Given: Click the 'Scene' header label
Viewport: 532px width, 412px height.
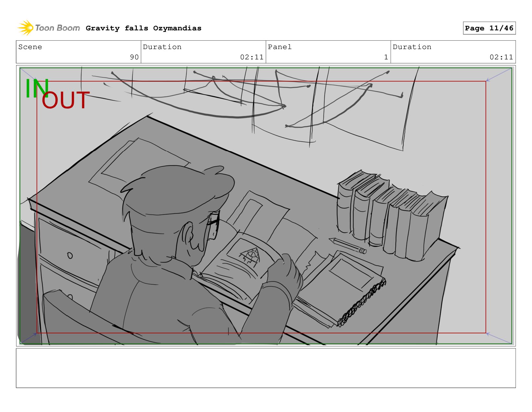Looking at the screenshot, I should tap(30, 47).
